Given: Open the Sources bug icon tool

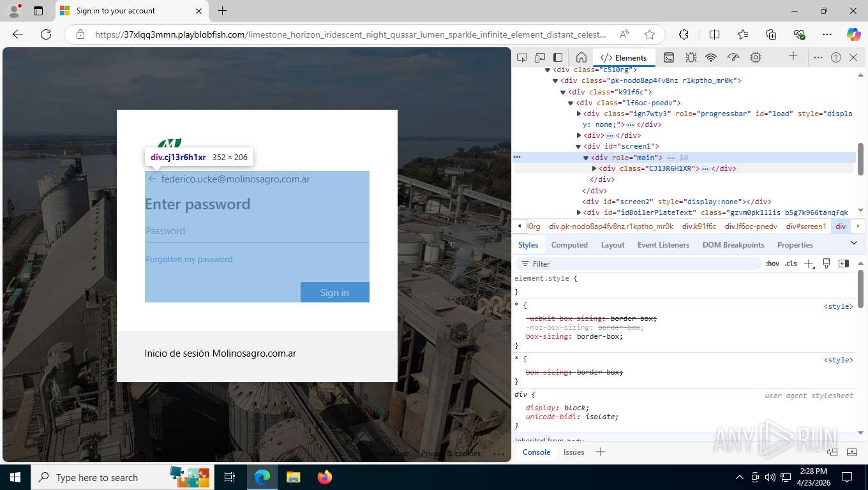Looking at the screenshot, I should tap(691, 57).
